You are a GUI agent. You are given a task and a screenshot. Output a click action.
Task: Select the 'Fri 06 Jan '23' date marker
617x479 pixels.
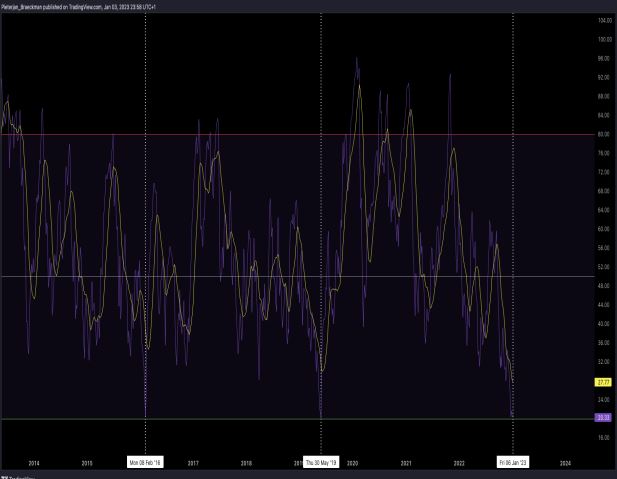(513, 463)
